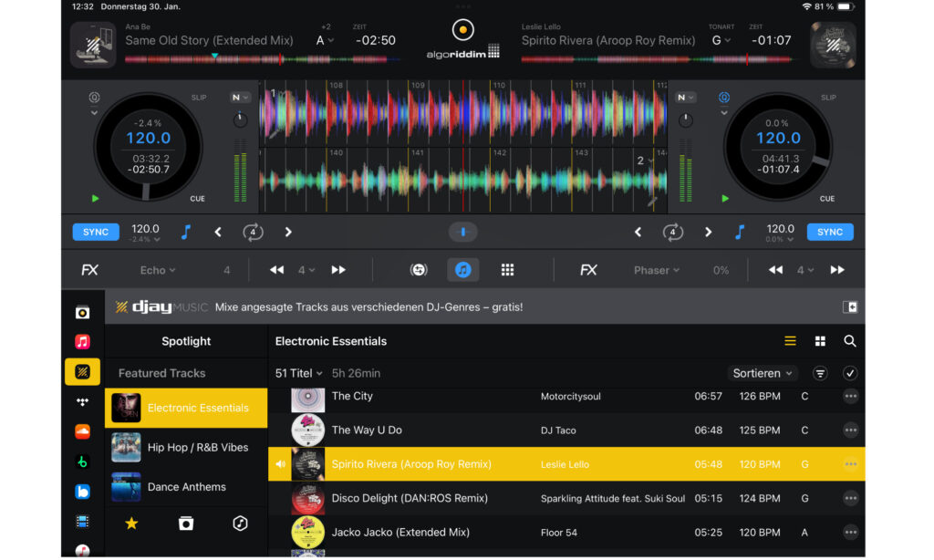Open the queue crate icon tab
This screenshot has width=934, height=560.
point(186,524)
